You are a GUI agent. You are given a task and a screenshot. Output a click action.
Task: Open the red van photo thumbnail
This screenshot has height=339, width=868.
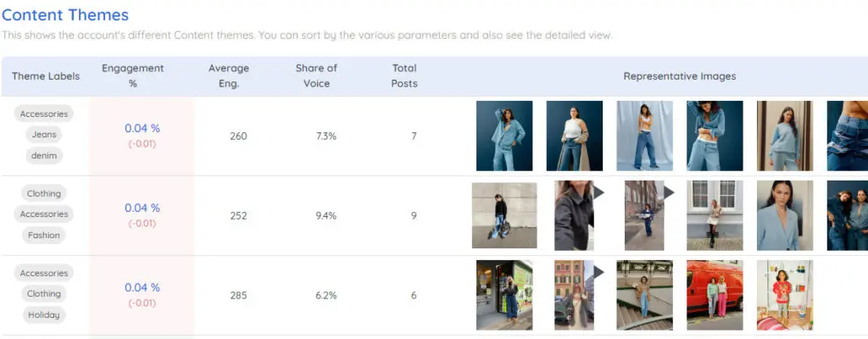point(715,295)
